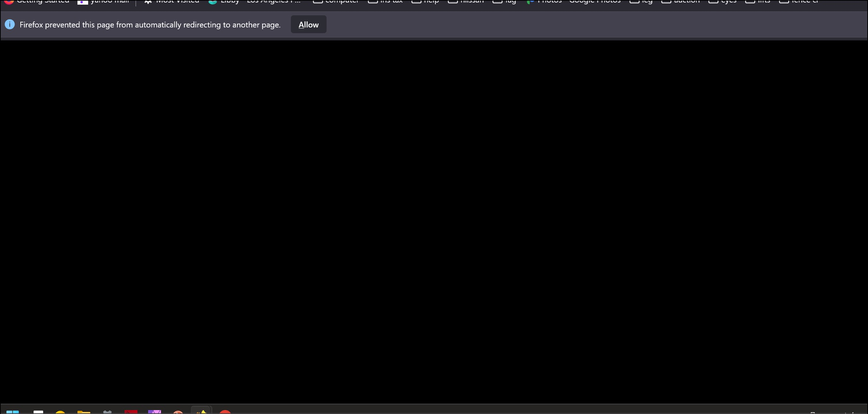Click the purple triangular app icon in the taskbar
This screenshot has height=414, width=868.
pyautogui.click(x=155, y=412)
